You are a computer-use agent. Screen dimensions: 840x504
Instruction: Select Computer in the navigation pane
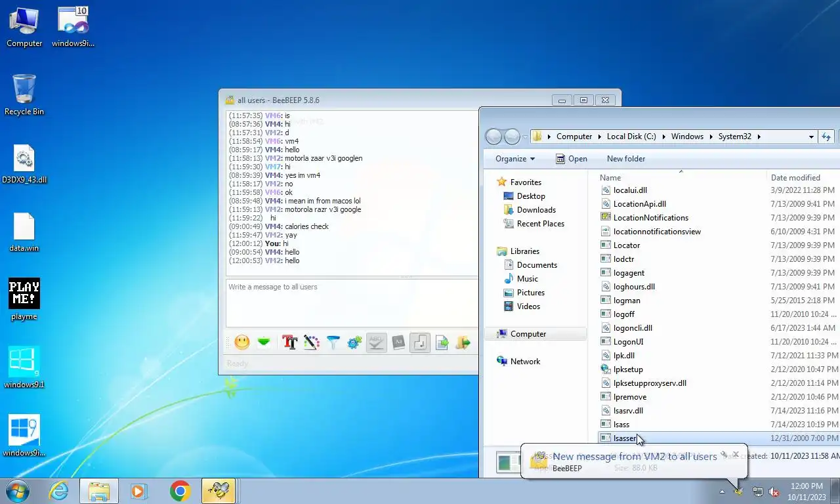click(x=528, y=334)
